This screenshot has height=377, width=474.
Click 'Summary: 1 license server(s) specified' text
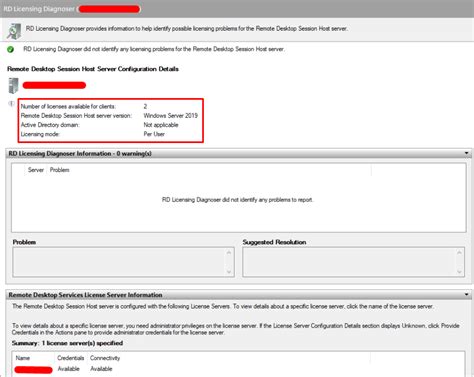67,343
